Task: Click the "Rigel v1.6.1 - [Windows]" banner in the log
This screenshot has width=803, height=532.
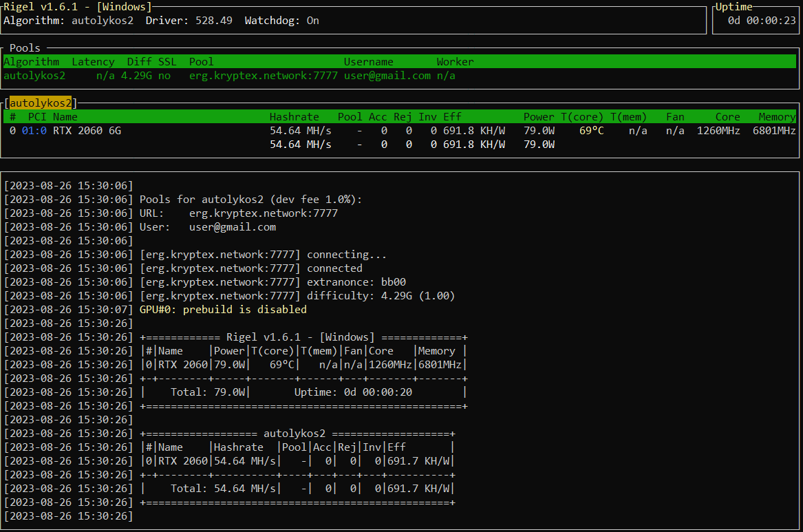Action: click(301, 337)
